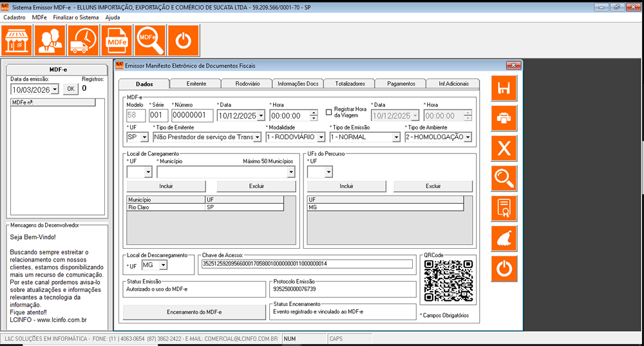Click the Hora spinner arrows
The image size is (644, 346).
point(314,115)
